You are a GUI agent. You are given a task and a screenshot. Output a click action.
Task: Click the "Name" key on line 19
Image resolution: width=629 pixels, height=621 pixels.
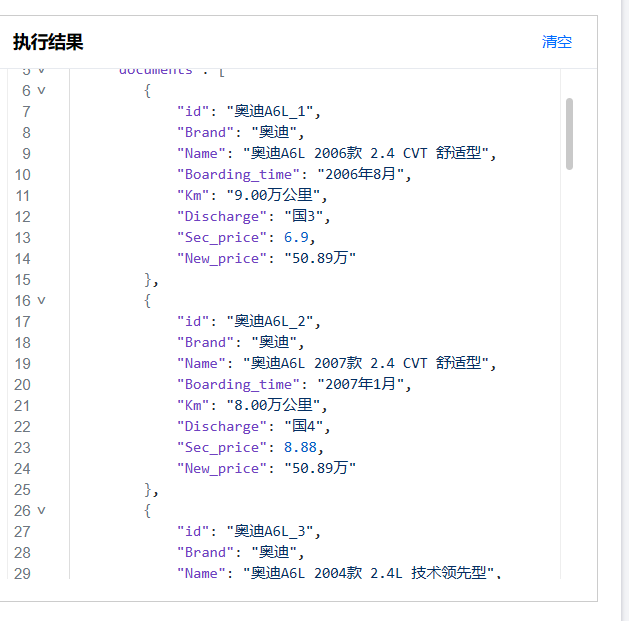coord(201,363)
